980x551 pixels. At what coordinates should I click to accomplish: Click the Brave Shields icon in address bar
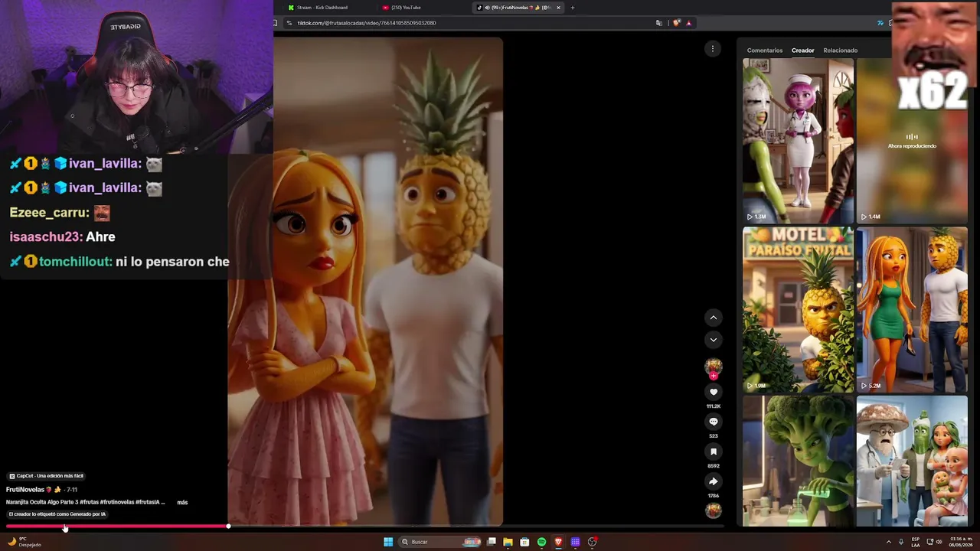pos(677,23)
